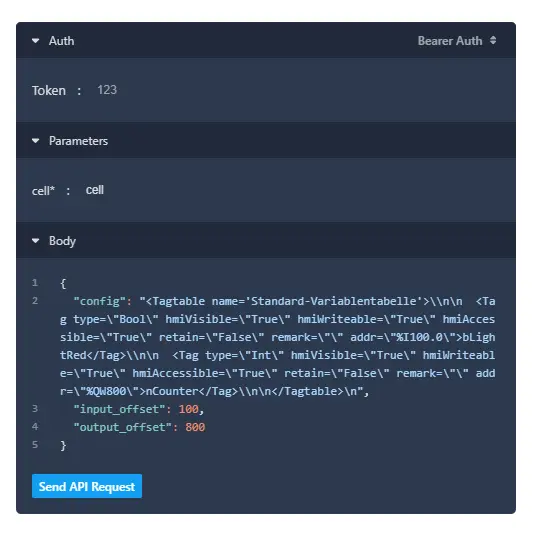534x537 pixels.
Task: Click the "input_offset" key text
Action: pyautogui.click(x=120, y=409)
